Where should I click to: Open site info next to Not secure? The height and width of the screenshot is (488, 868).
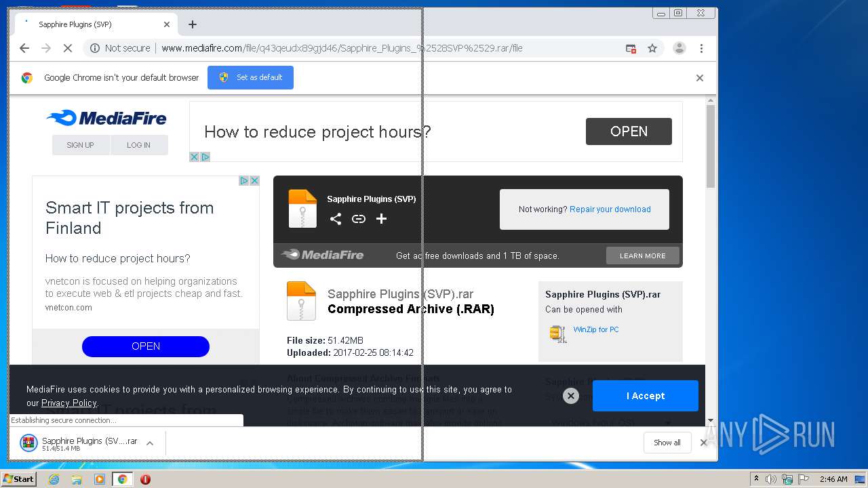pos(95,48)
